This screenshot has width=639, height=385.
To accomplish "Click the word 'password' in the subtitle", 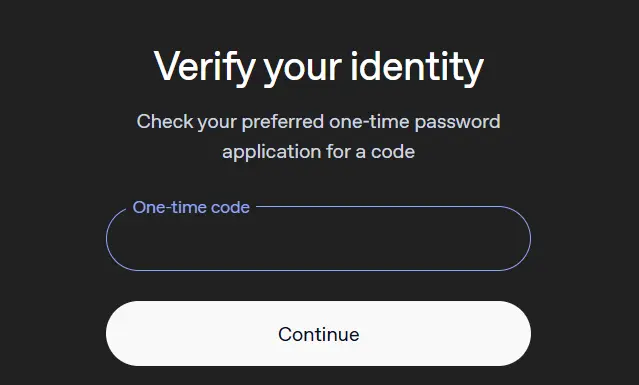I will 458,122.
